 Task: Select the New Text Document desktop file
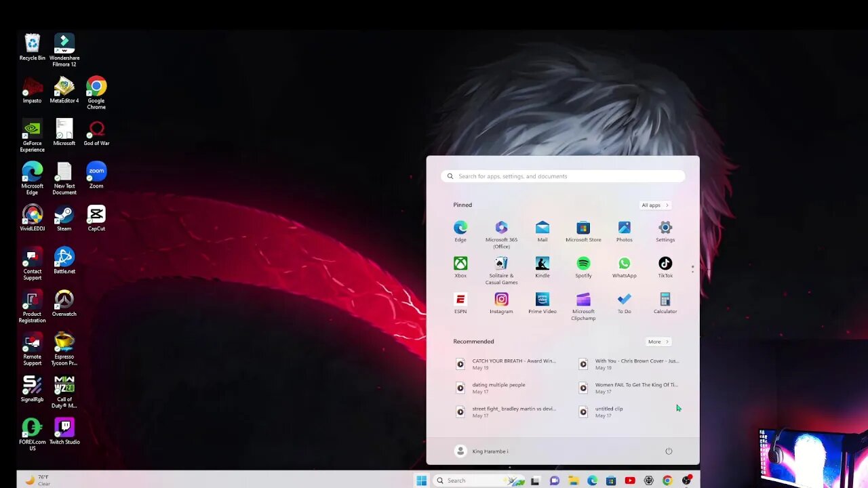tap(64, 178)
